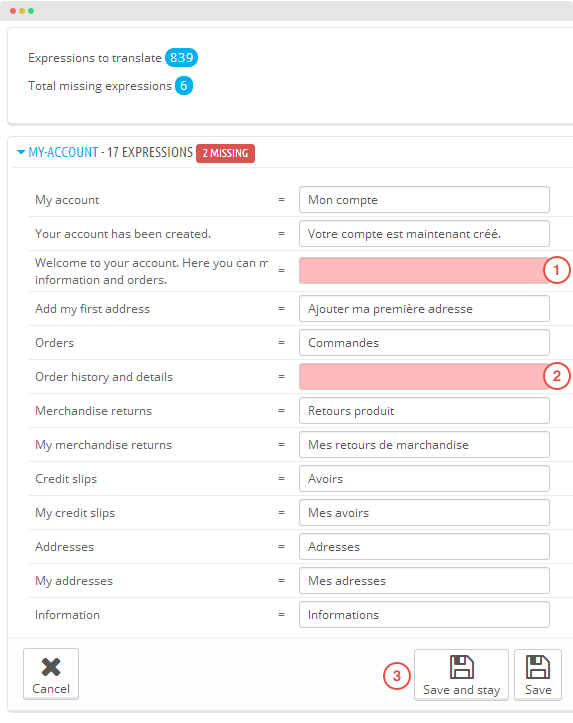Click empty Order history and details field
The width and height of the screenshot is (573, 723).
tap(424, 376)
